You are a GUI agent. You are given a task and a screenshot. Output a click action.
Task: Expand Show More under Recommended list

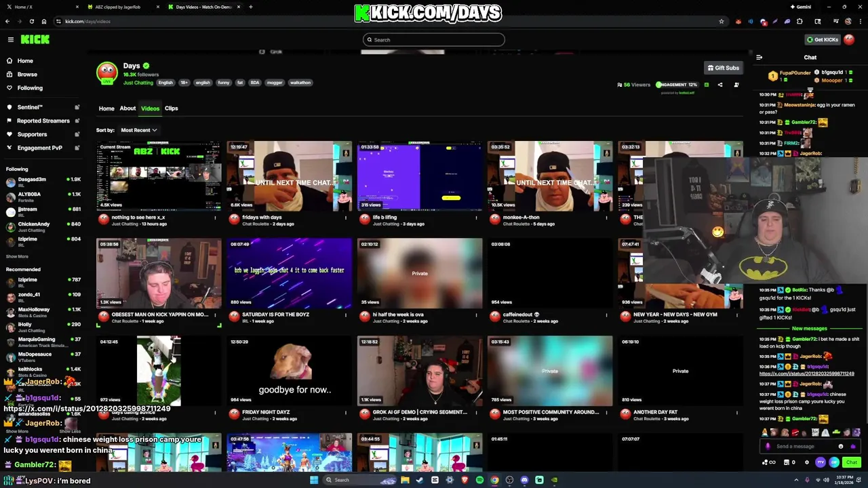[x=17, y=431]
